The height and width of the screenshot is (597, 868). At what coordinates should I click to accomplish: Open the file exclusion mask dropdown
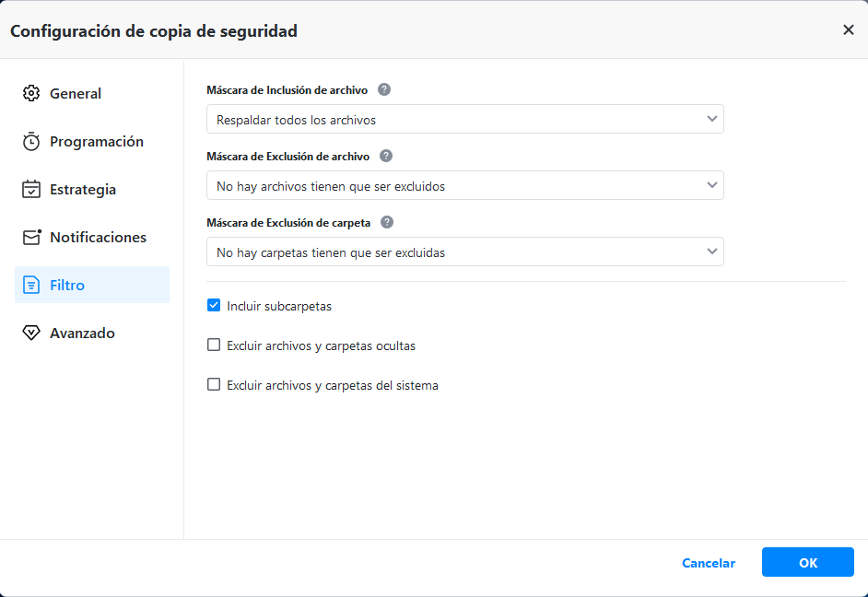click(464, 185)
